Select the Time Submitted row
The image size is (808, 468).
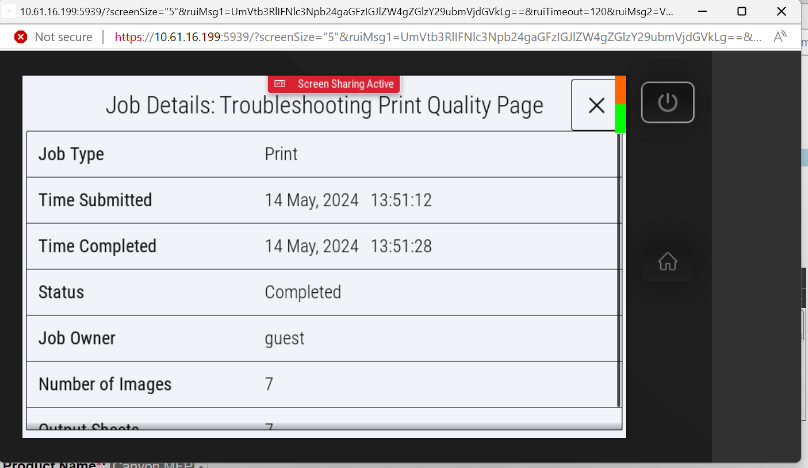[322, 200]
